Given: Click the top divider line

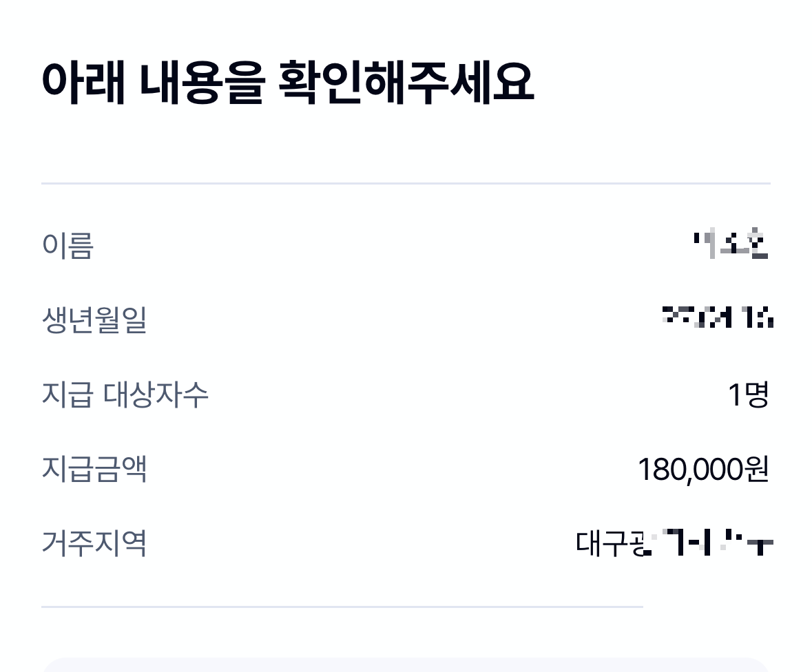Looking at the screenshot, I should click(x=406, y=183).
